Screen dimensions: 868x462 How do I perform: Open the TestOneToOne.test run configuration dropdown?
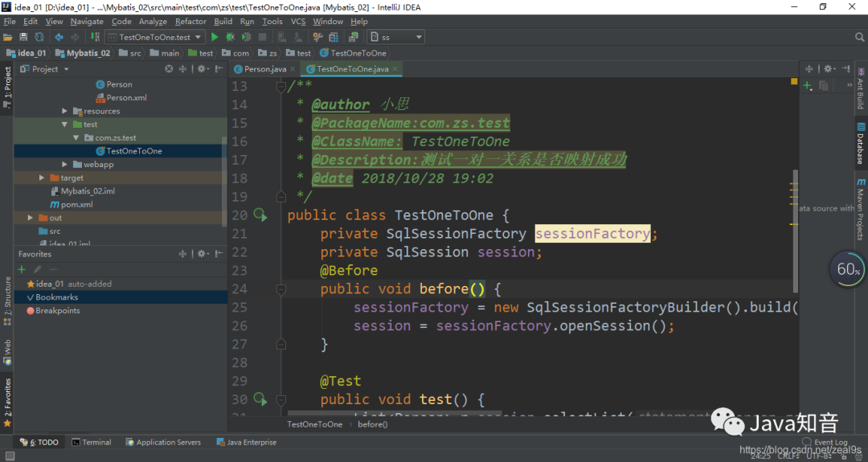point(155,37)
